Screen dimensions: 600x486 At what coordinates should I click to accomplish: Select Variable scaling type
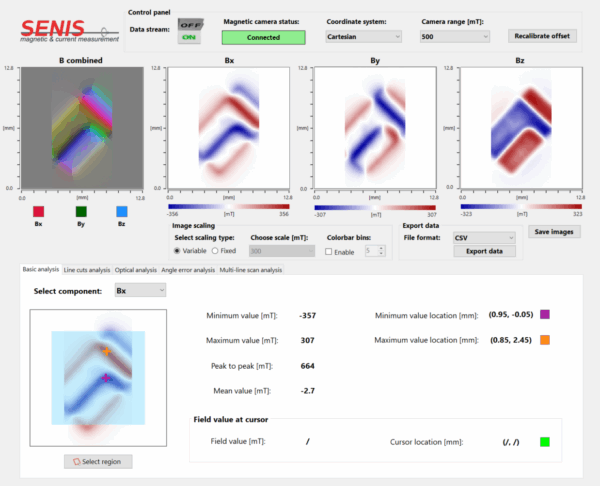(x=178, y=250)
